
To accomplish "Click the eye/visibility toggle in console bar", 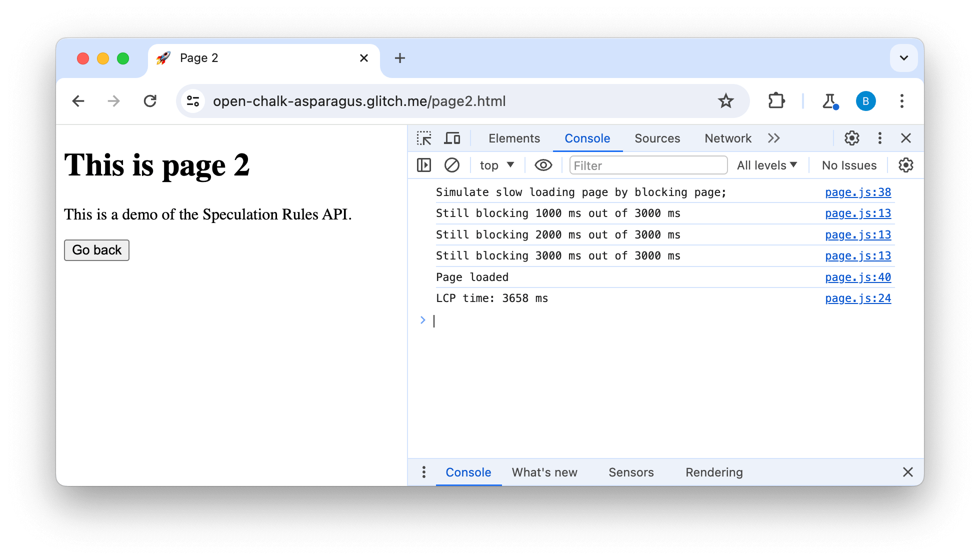I will coord(542,165).
